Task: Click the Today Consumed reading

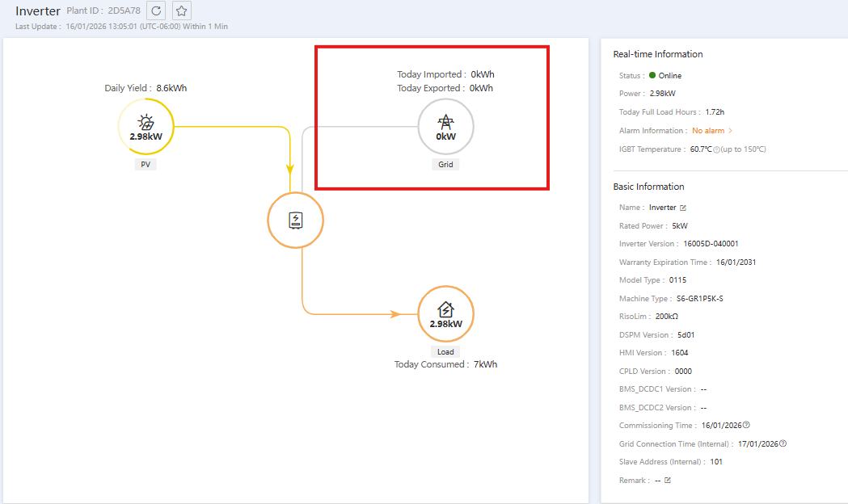Action: click(x=445, y=364)
